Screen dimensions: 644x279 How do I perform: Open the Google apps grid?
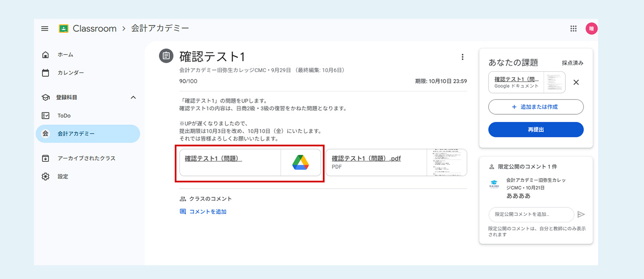[x=573, y=29]
